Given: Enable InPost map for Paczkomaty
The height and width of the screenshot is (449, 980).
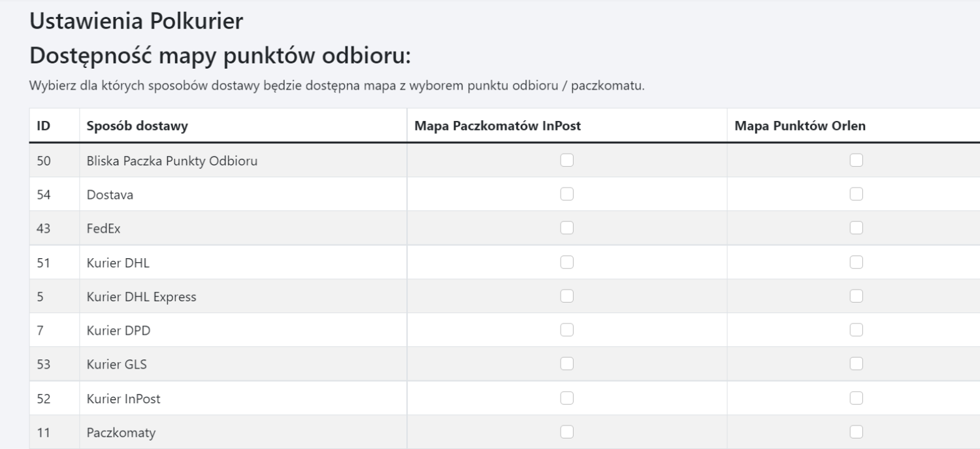Looking at the screenshot, I should pos(567,431).
